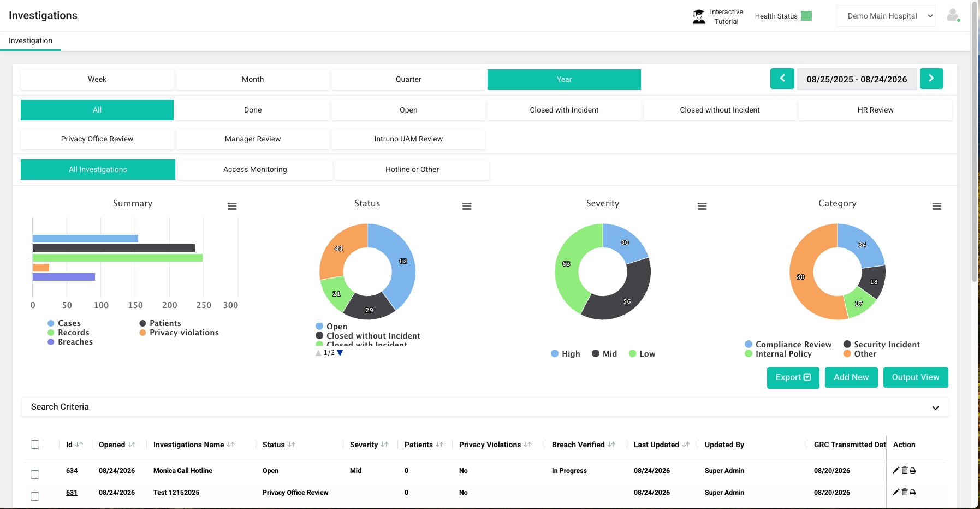The width and height of the screenshot is (980, 509).
Task: Open the Status chart hamburger menu
Action: pos(467,206)
